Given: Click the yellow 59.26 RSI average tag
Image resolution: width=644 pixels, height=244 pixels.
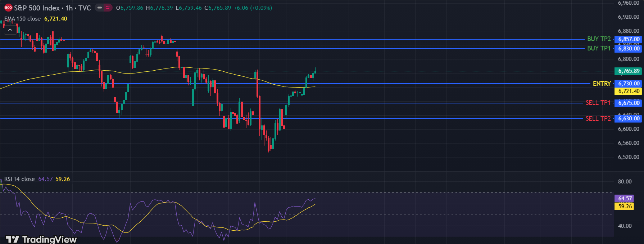Looking at the screenshot, I should point(625,207).
